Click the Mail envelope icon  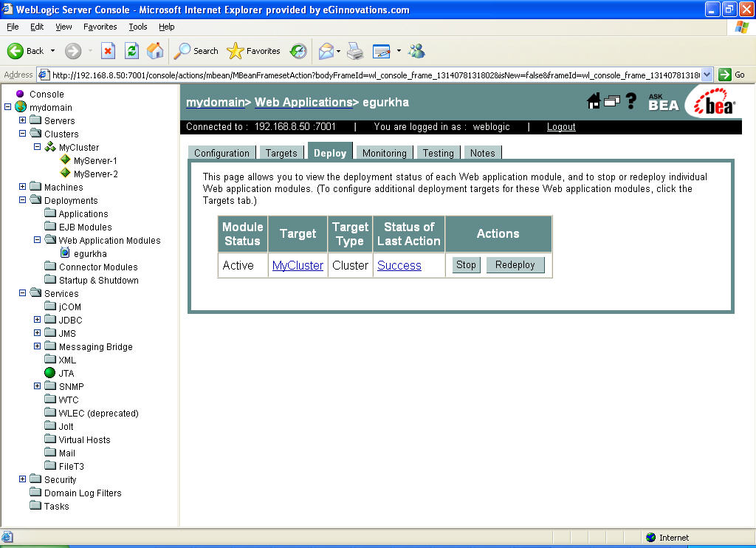(326, 51)
